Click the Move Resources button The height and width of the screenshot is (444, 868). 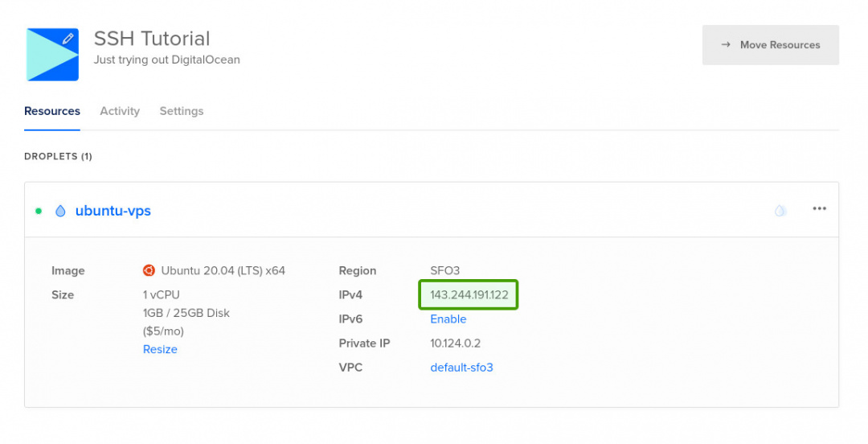click(x=771, y=45)
